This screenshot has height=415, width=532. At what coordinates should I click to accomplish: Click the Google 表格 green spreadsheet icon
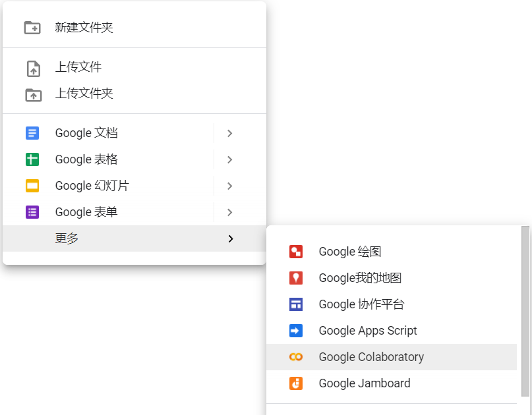33,159
